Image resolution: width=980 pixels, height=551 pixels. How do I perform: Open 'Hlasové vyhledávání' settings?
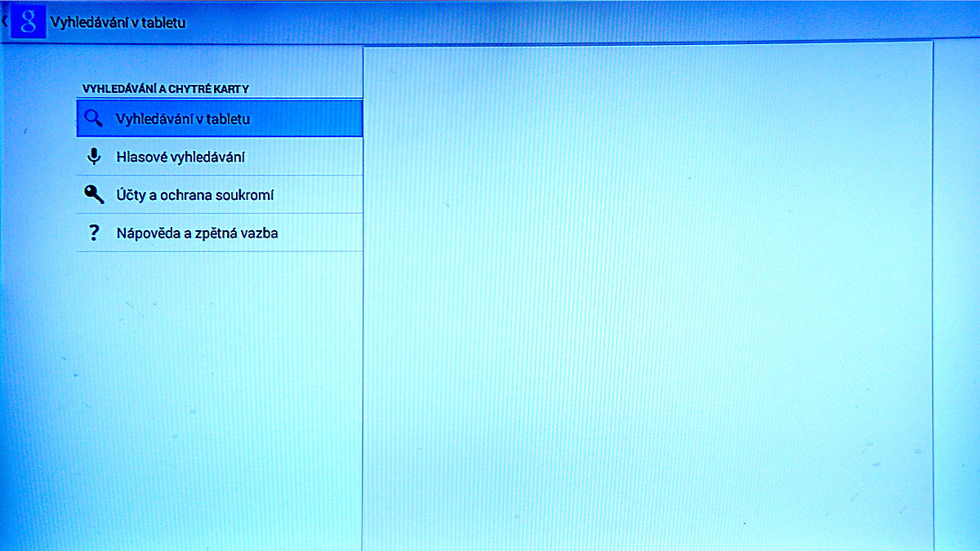[220, 157]
